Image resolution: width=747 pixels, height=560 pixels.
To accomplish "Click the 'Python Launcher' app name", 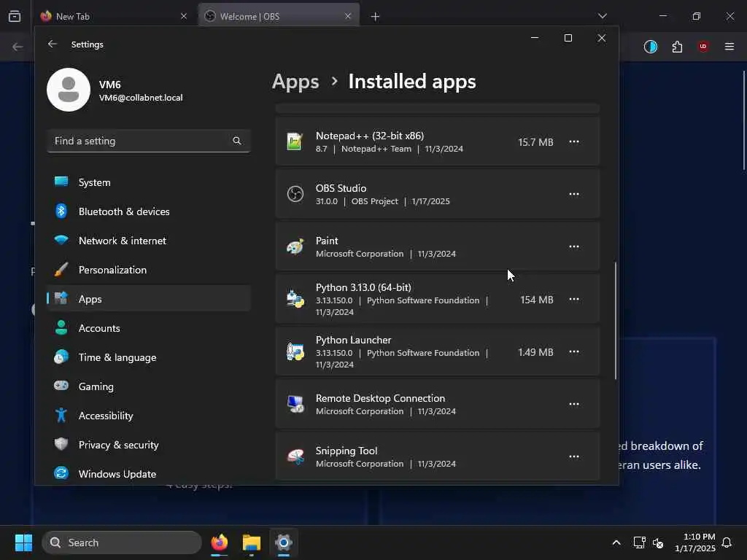I will (354, 340).
